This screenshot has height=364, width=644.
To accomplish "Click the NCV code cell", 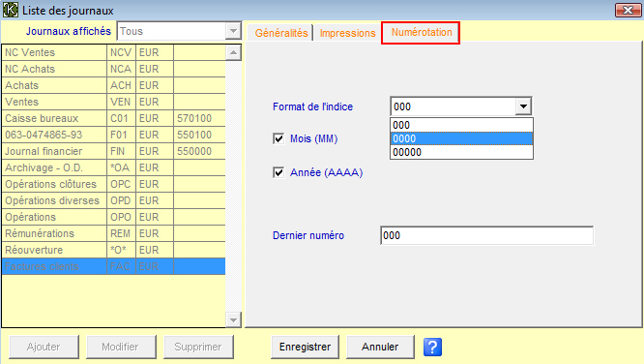I will click(x=121, y=52).
